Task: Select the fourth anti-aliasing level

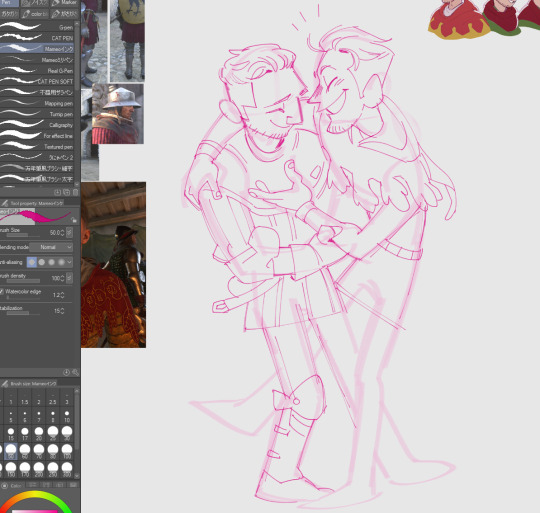Action: pyautogui.click(x=61, y=262)
